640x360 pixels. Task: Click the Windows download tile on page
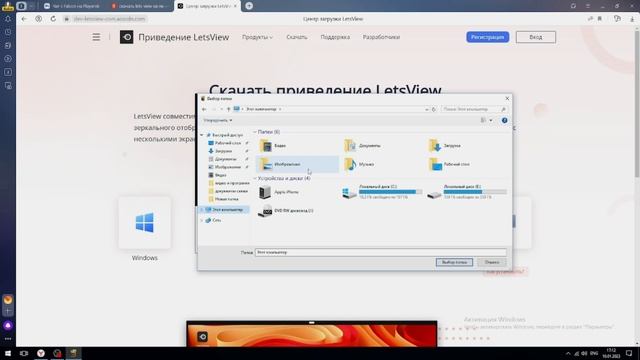coord(144,223)
